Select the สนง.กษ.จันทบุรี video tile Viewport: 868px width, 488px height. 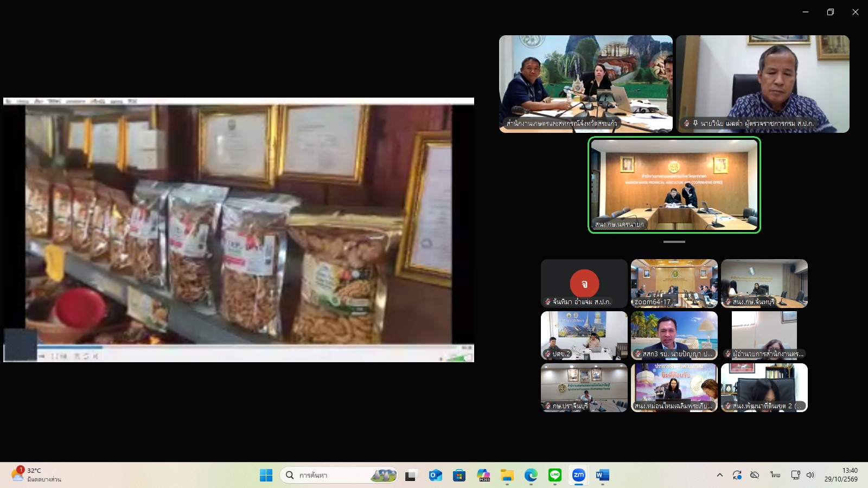(764, 284)
